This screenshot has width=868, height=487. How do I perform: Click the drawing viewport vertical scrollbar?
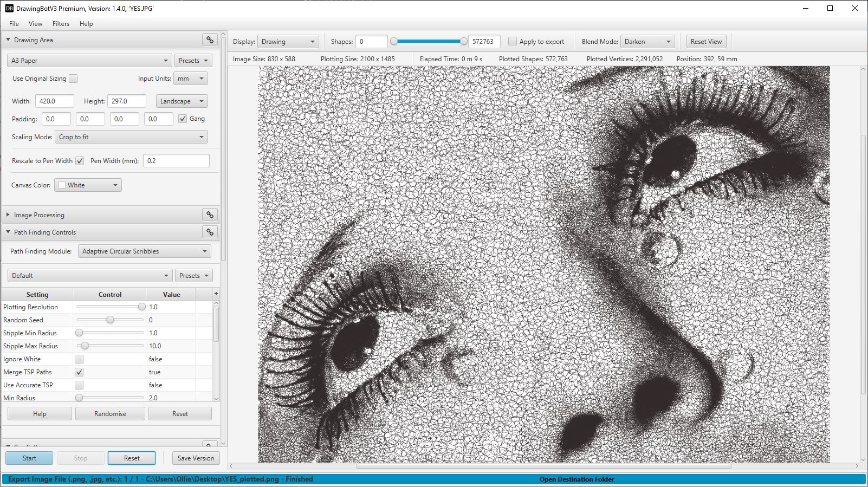[864, 265]
